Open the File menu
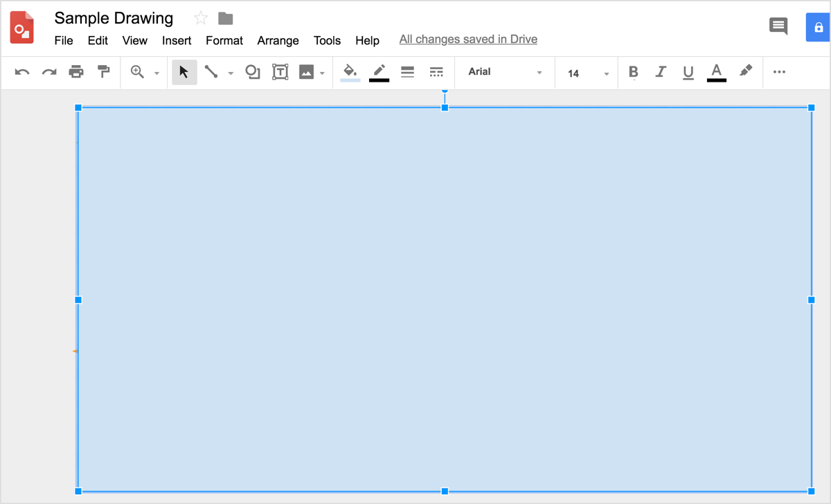The width and height of the screenshot is (831, 504). click(x=64, y=40)
